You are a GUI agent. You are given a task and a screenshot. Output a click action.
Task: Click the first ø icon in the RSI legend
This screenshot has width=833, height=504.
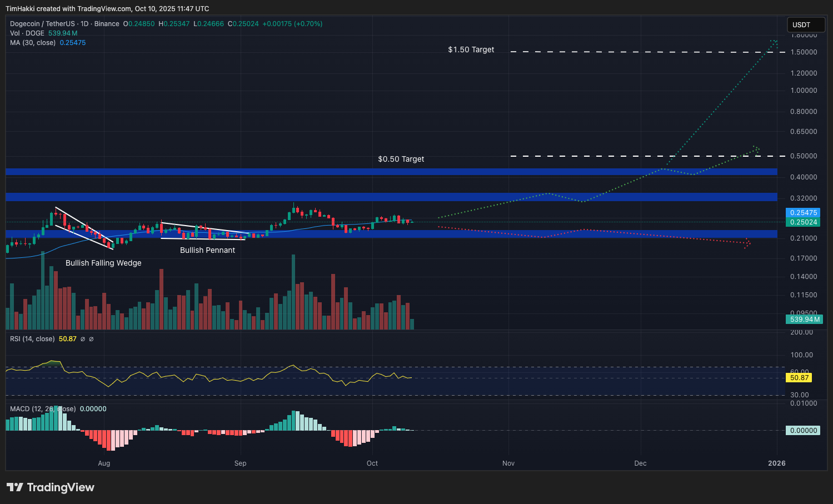pos(82,338)
